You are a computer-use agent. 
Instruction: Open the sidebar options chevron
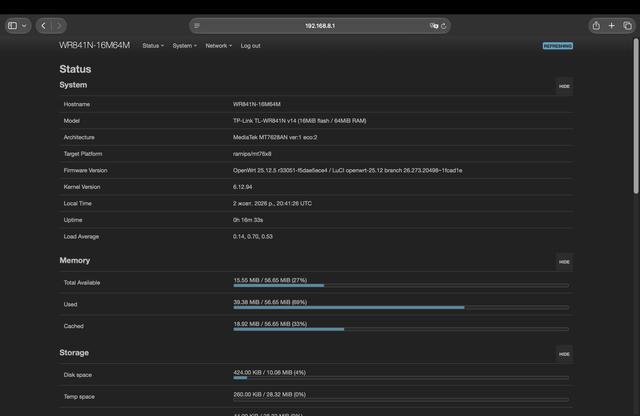tap(24, 26)
